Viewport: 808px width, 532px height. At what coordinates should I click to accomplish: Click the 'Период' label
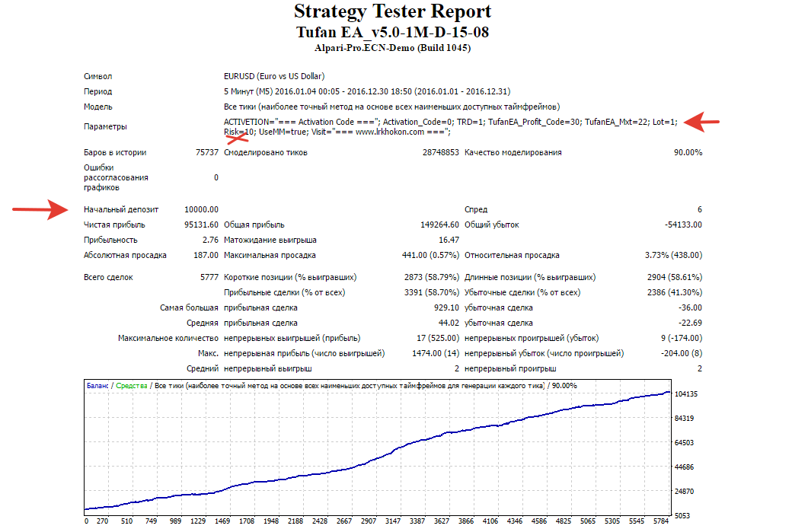pyautogui.click(x=98, y=91)
